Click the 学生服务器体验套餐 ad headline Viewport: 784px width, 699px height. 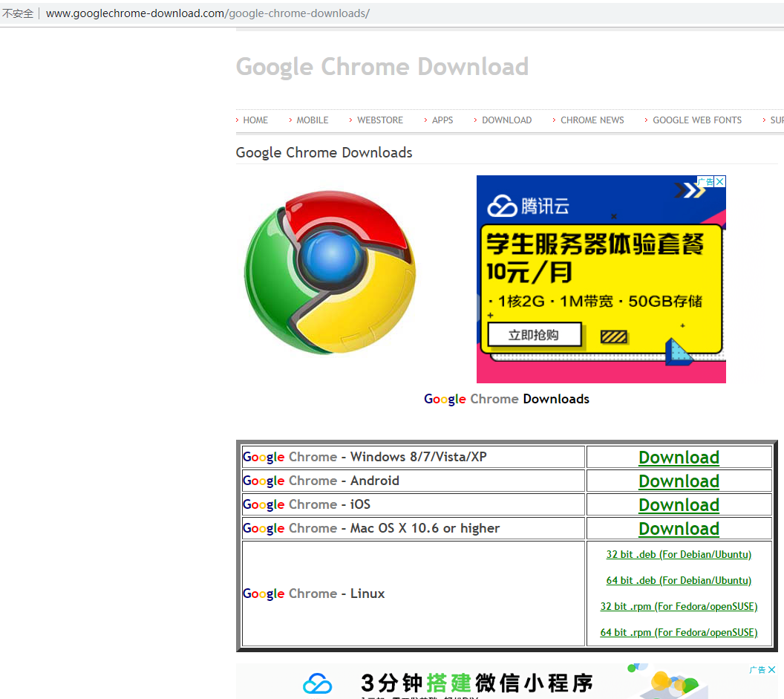coord(595,244)
